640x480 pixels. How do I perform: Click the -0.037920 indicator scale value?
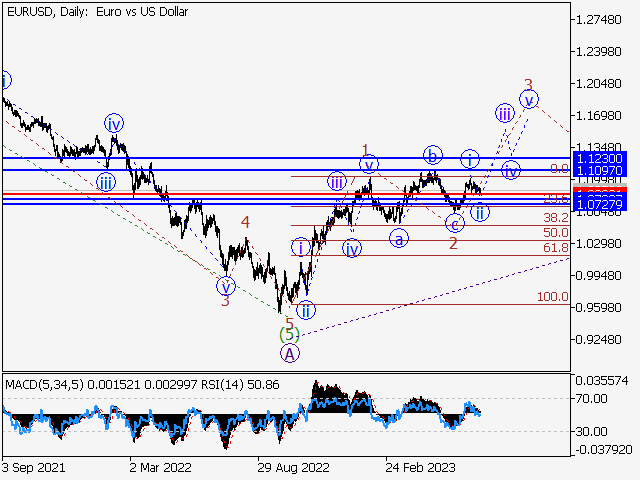(x=604, y=450)
